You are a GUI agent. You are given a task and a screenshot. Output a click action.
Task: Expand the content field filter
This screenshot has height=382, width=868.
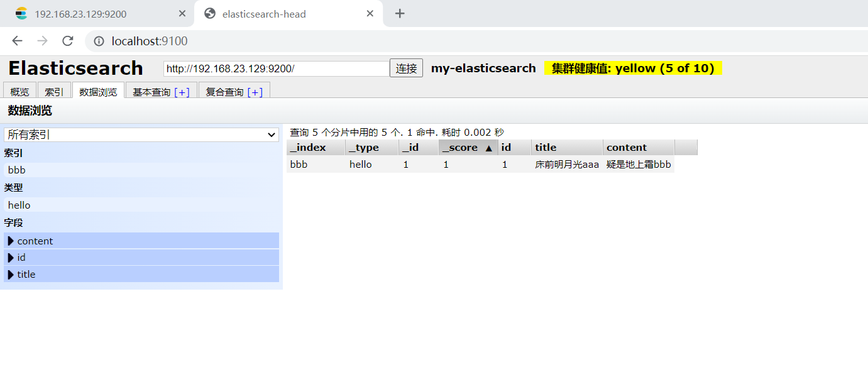point(141,241)
